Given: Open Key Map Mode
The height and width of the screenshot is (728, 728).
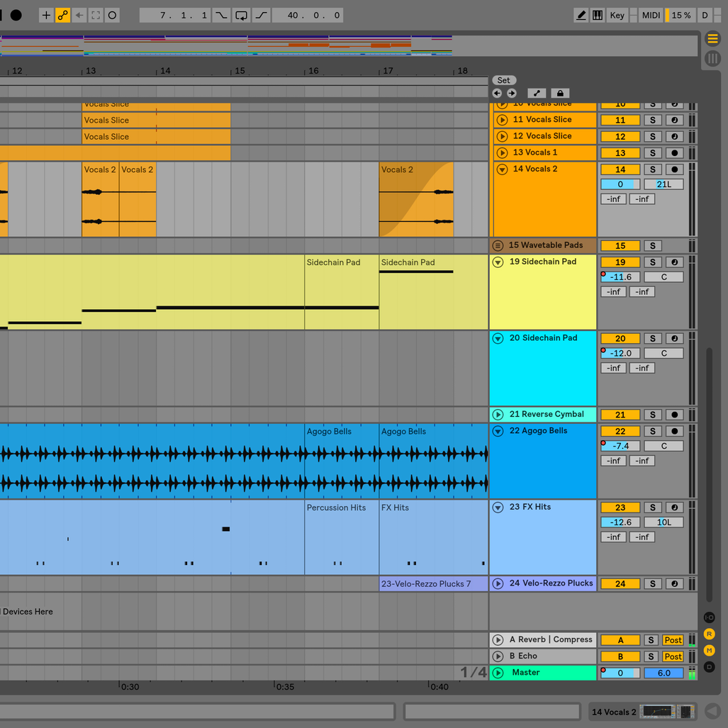Looking at the screenshot, I should [x=617, y=16].
